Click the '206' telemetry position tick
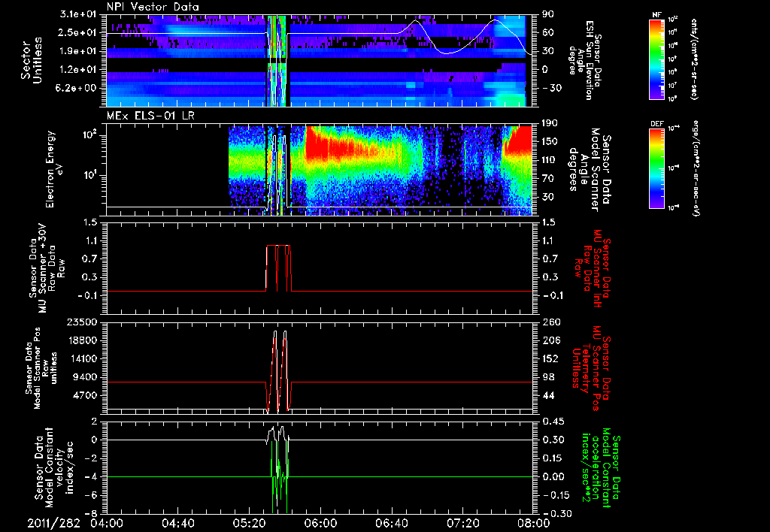 (x=550, y=340)
